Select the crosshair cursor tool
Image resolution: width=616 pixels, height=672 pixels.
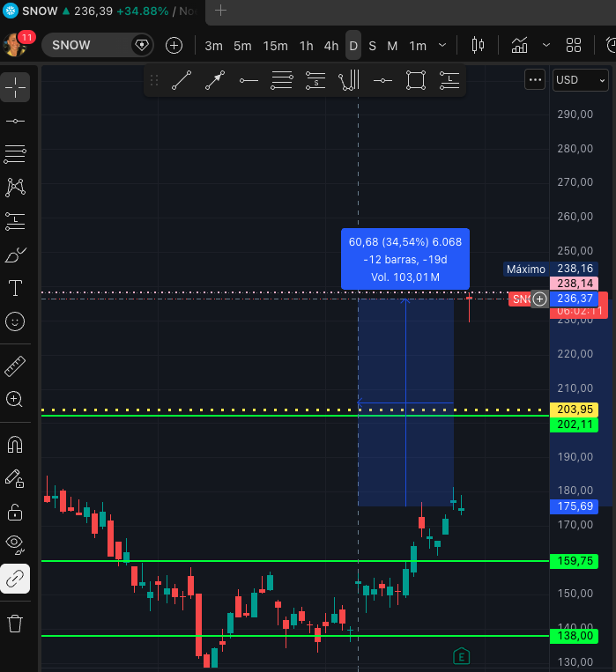[x=15, y=87]
